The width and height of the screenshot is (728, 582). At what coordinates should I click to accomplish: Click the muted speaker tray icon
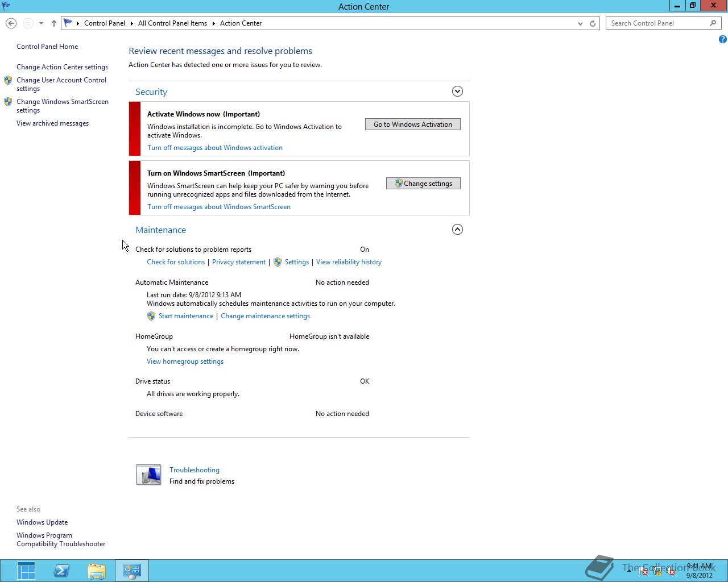pos(671,571)
